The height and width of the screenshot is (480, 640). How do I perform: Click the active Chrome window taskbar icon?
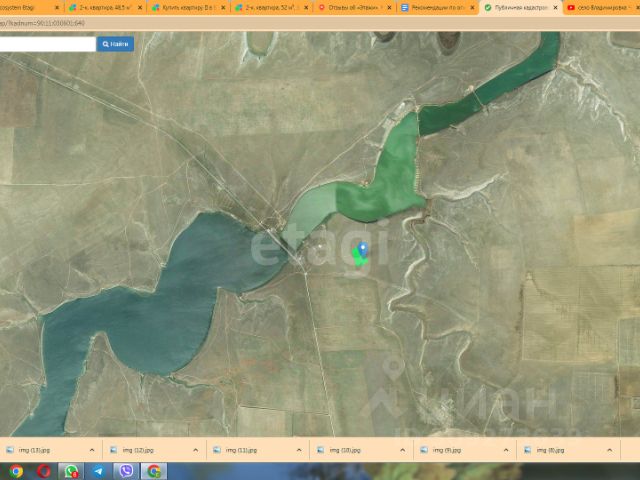click(x=154, y=471)
